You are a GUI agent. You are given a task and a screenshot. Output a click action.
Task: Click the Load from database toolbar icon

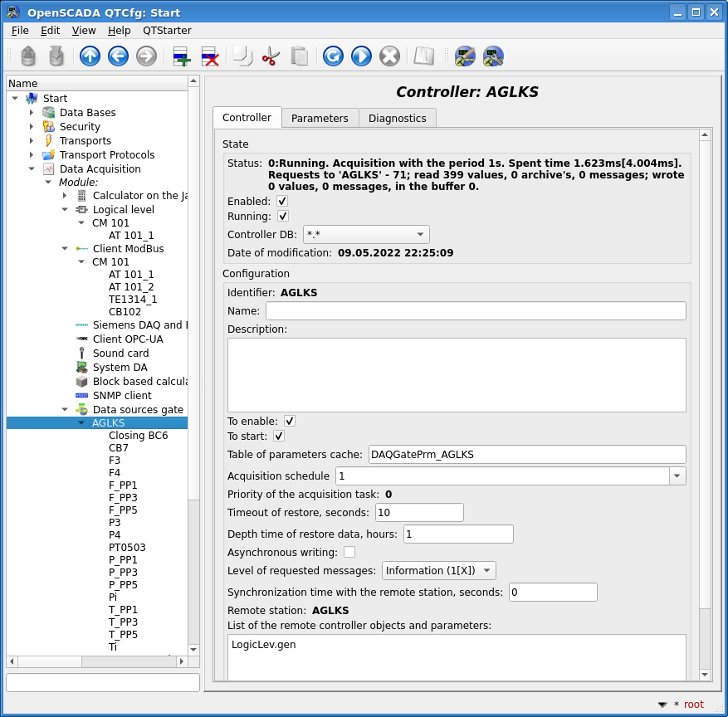coord(28,56)
